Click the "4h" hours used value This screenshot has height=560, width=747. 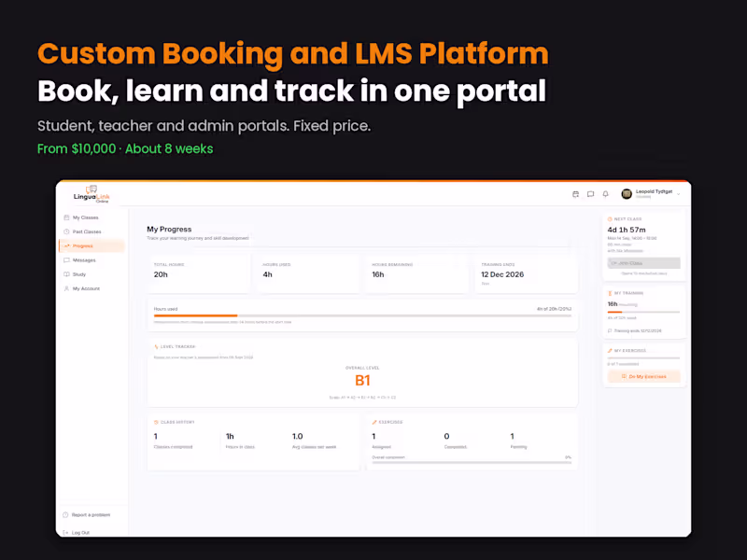[x=268, y=274]
